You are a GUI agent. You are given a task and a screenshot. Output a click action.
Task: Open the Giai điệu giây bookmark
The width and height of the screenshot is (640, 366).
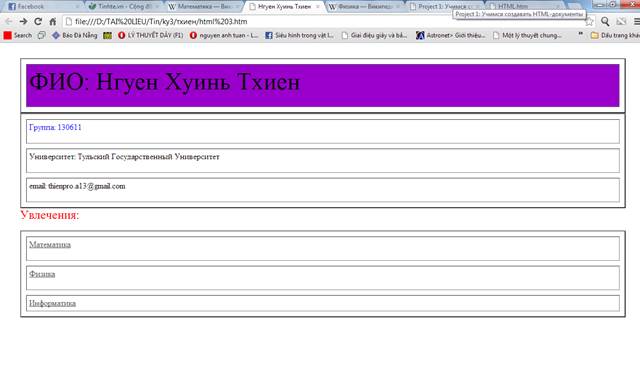(375, 35)
